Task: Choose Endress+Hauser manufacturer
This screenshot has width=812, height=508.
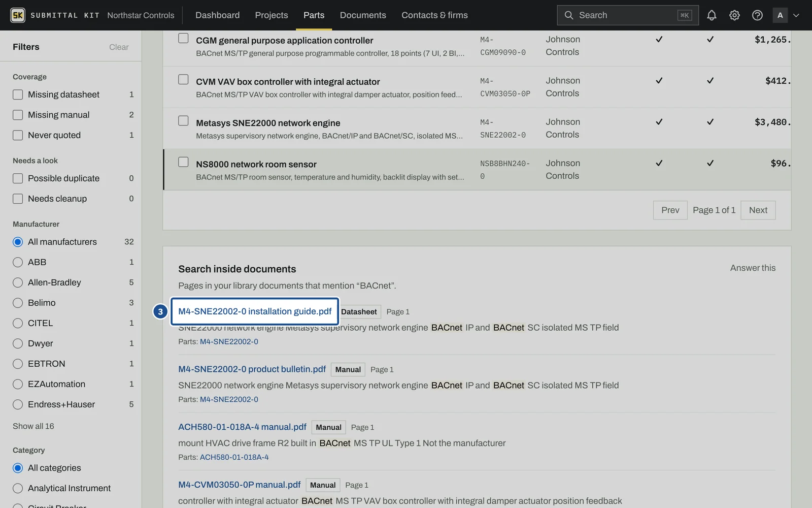Action: tap(18, 404)
